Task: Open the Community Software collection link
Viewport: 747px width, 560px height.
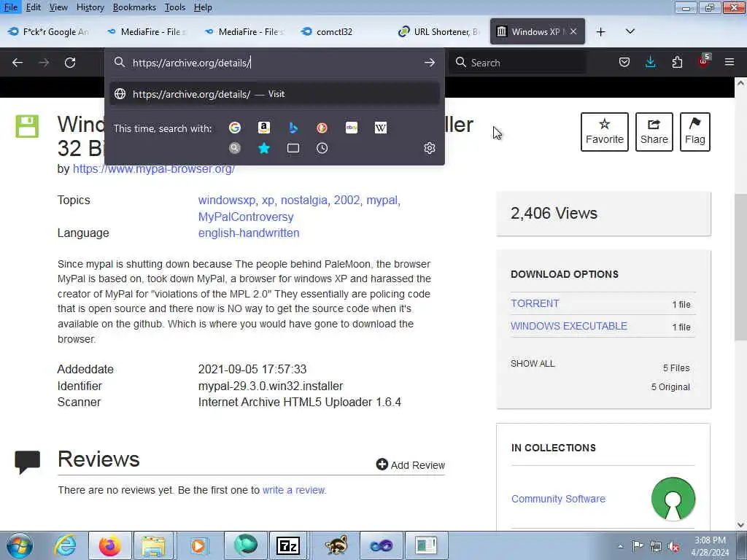Action: point(558,499)
